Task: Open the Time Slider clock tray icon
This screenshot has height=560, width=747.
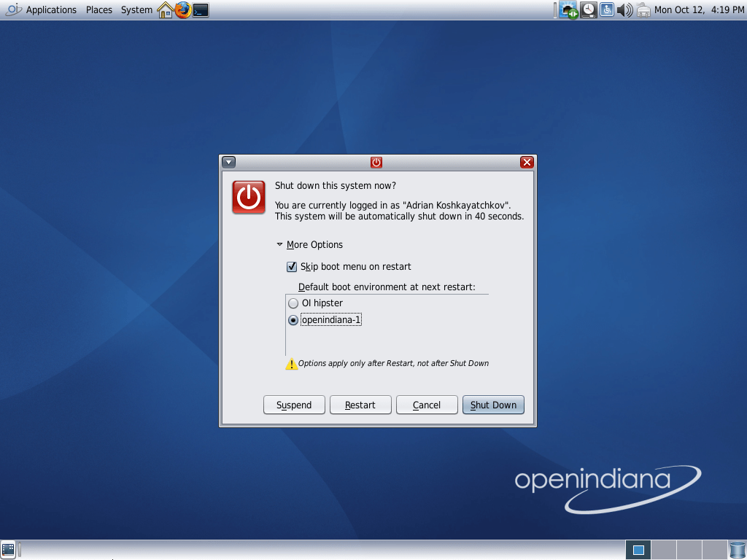Action: coord(589,10)
